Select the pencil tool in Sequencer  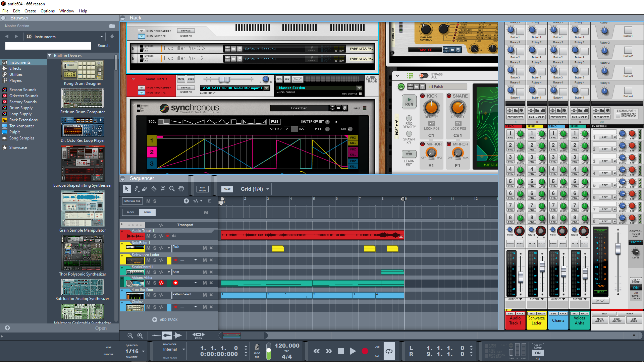(136, 189)
